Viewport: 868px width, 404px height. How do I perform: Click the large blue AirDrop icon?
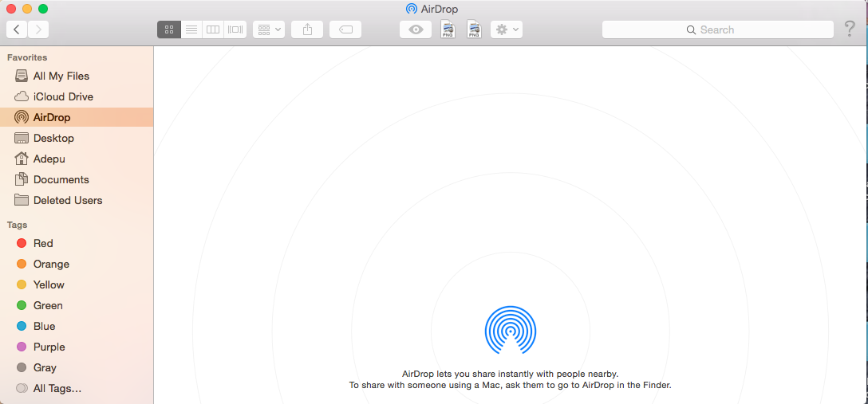[511, 330]
